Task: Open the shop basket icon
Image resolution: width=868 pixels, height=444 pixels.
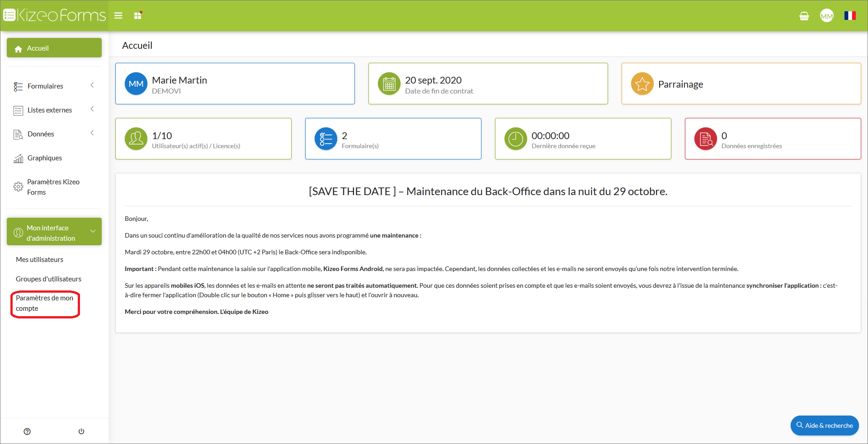Action: 804,16
